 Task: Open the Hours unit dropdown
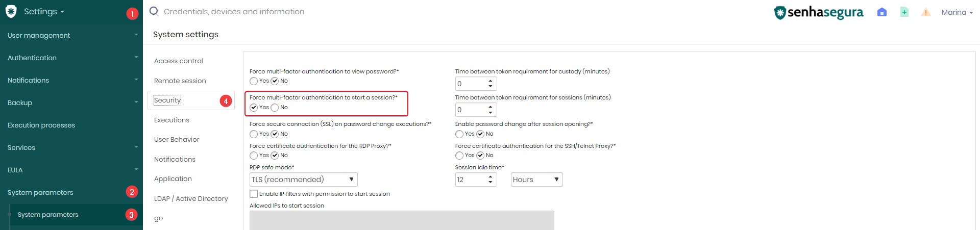tap(537, 180)
